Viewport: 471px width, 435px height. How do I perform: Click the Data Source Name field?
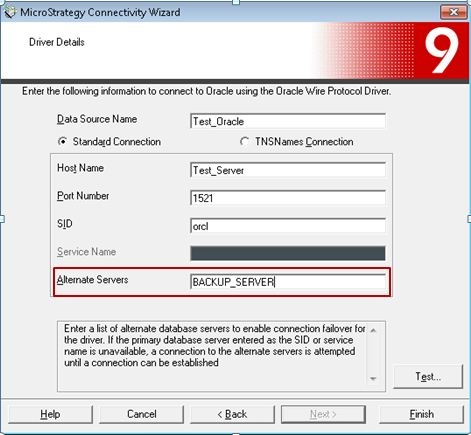pyautogui.click(x=288, y=121)
